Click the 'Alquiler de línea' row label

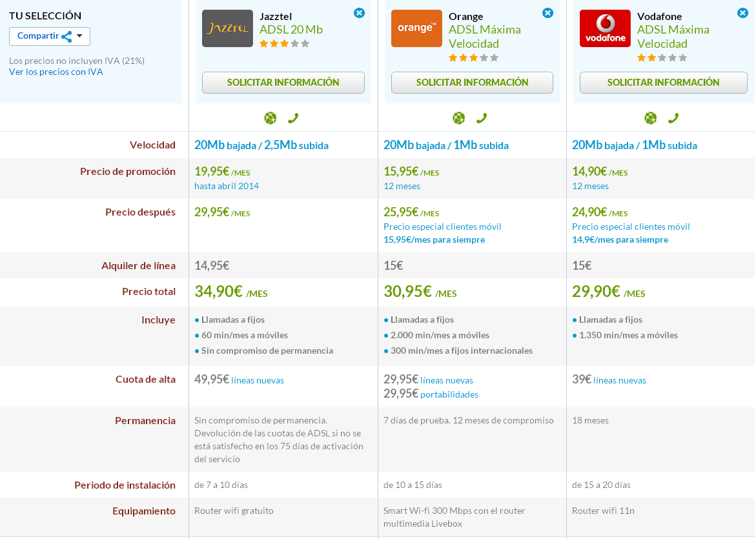click(138, 266)
